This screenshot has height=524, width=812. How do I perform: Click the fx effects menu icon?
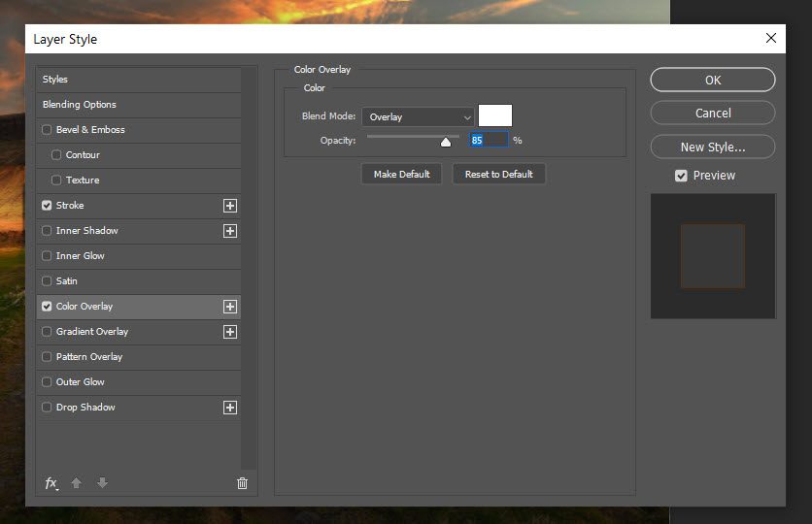tap(51, 483)
